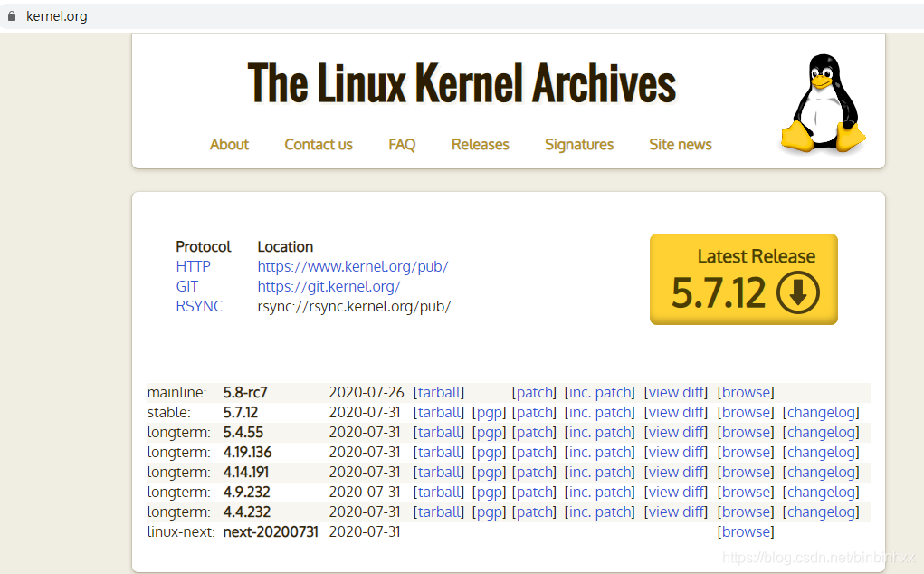Download the stable 5.7.12 tarball
The height and width of the screenshot is (574, 924).
(x=439, y=413)
